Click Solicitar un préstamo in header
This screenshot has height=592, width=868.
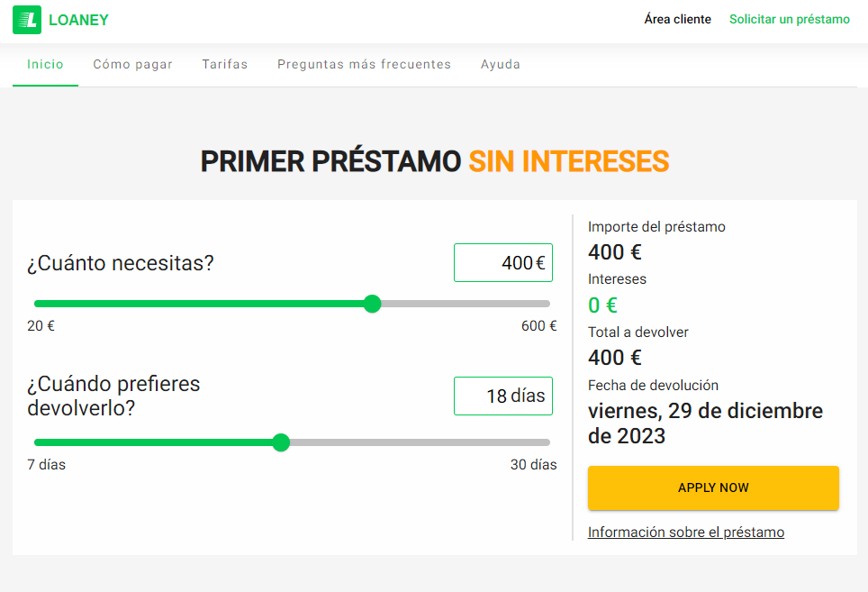point(789,19)
